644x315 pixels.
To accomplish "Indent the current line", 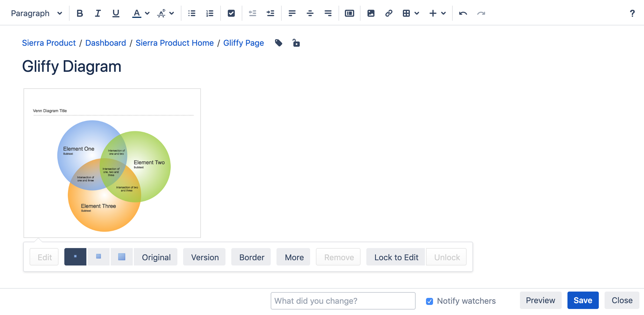I will (x=271, y=13).
